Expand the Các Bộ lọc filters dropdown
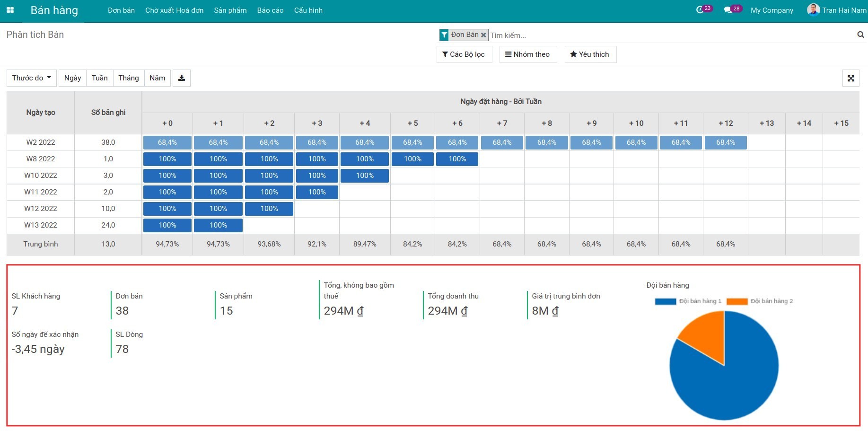The width and height of the screenshot is (868, 431). (464, 54)
